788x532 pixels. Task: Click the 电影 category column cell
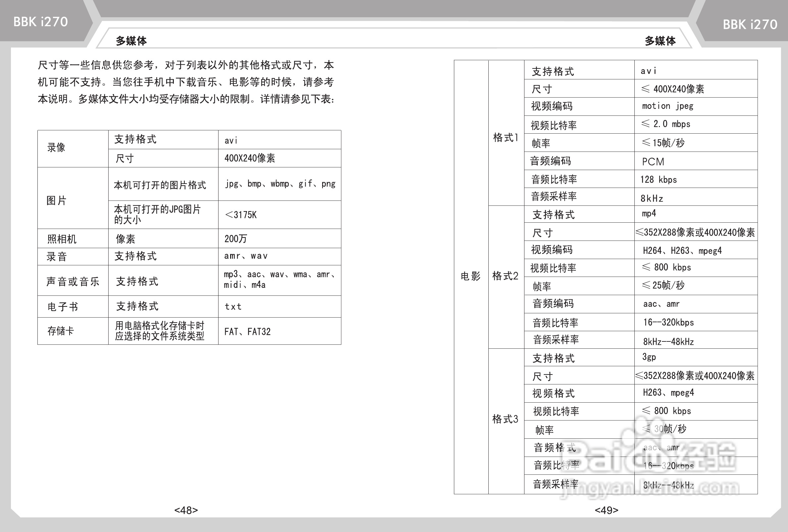point(470,276)
